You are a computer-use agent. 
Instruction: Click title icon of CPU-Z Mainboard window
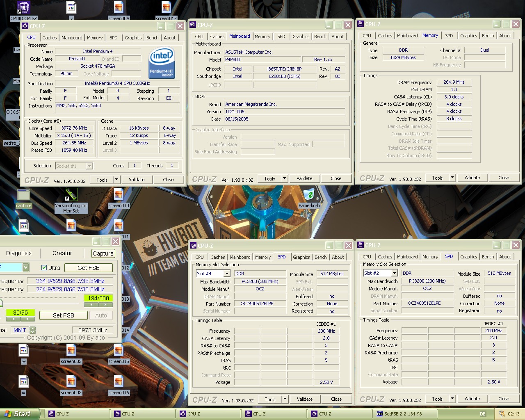click(x=193, y=25)
